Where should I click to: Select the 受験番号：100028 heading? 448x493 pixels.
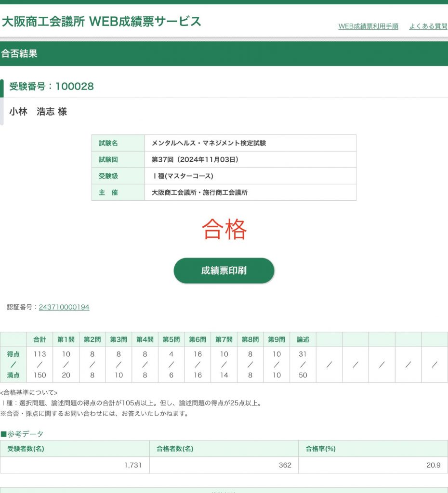click(52, 87)
